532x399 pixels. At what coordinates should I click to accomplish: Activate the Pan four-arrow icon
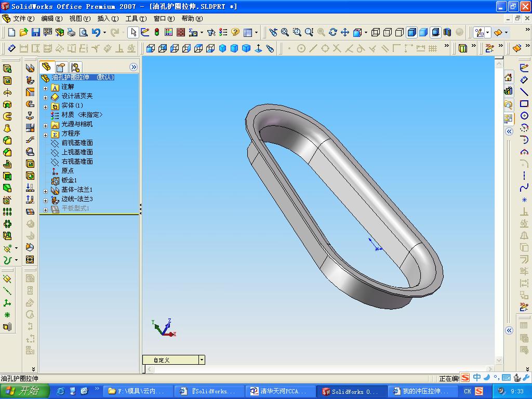click(345, 32)
